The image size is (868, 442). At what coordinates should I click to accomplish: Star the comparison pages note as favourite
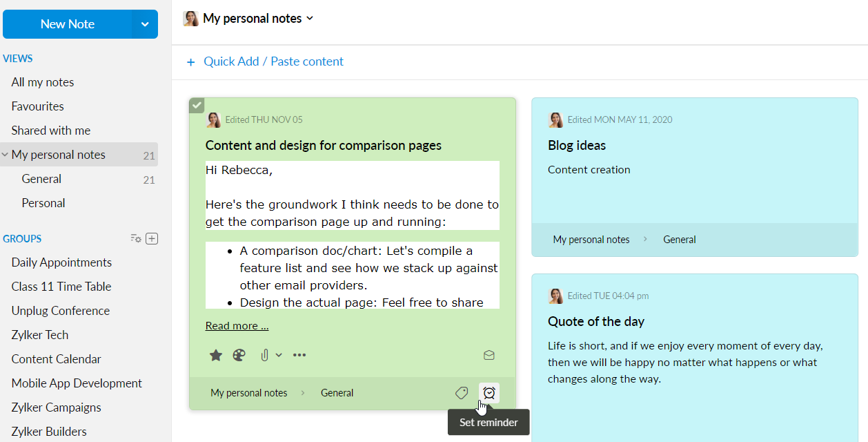click(x=215, y=354)
